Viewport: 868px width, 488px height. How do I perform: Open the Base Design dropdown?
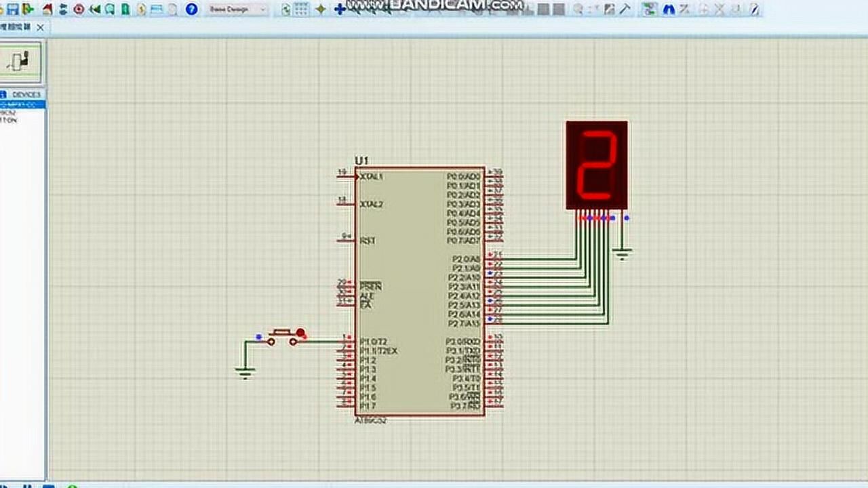point(237,9)
